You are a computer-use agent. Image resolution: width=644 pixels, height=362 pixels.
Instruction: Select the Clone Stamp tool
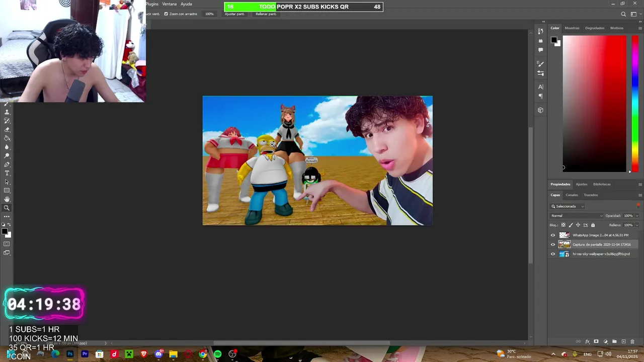(x=7, y=111)
